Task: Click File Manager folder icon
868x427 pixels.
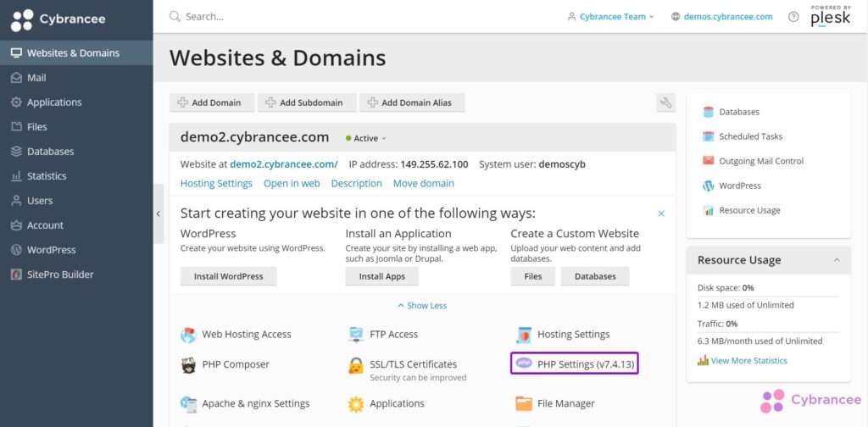Action: (524, 404)
